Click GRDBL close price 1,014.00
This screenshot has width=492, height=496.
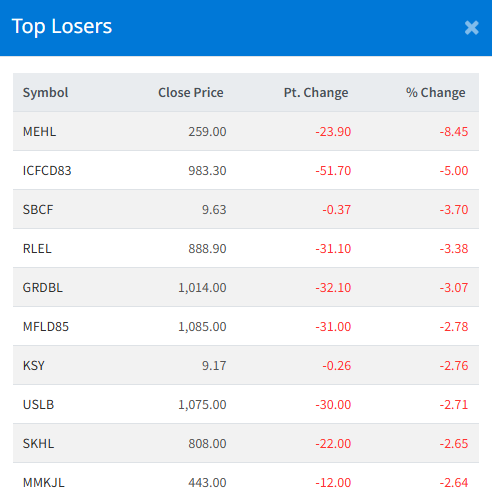(202, 287)
